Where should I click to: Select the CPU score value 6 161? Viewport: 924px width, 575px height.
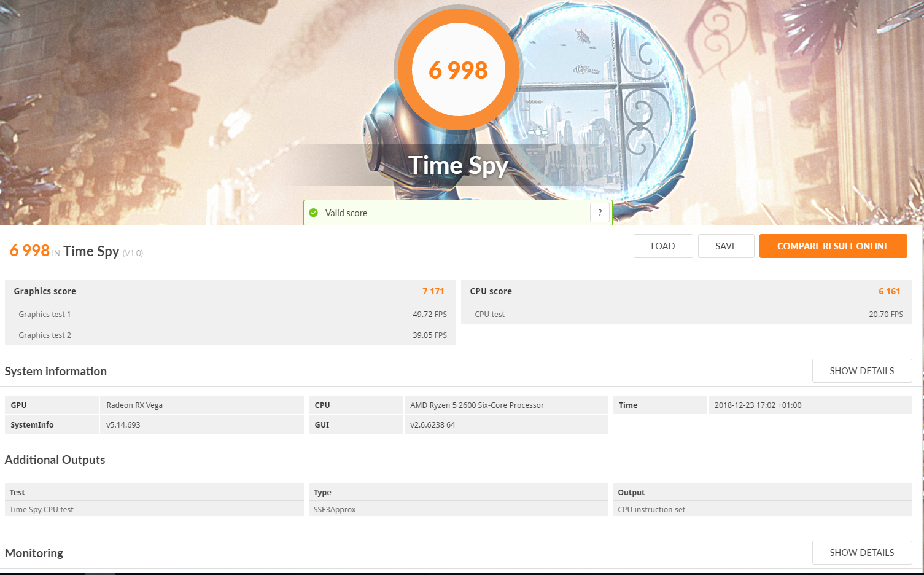pyautogui.click(x=889, y=291)
